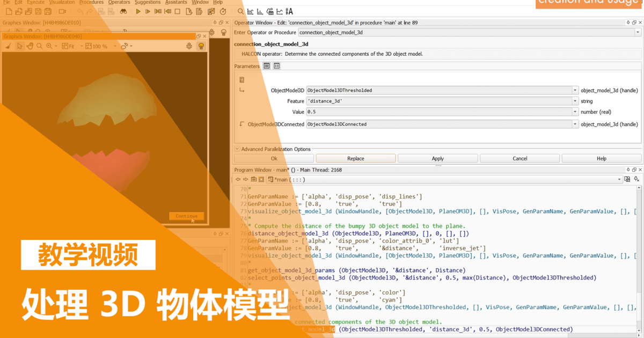
Task: Run the program with green play icon
Action: point(138,11)
